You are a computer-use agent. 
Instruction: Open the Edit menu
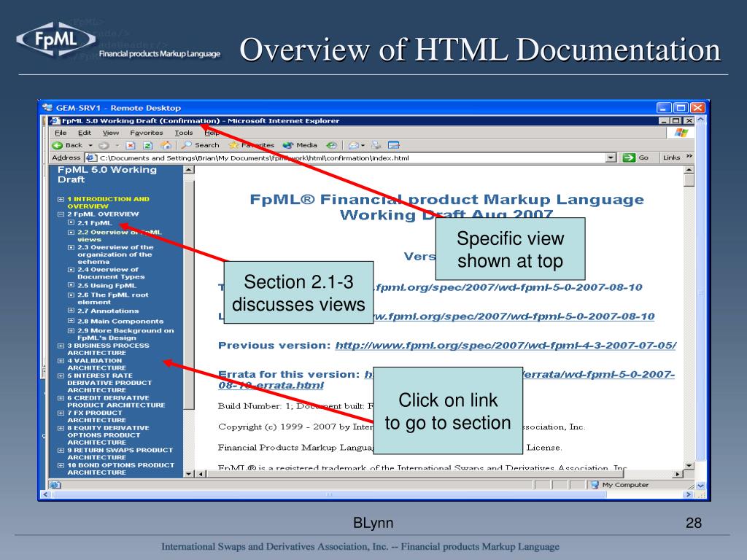pos(85,133)
